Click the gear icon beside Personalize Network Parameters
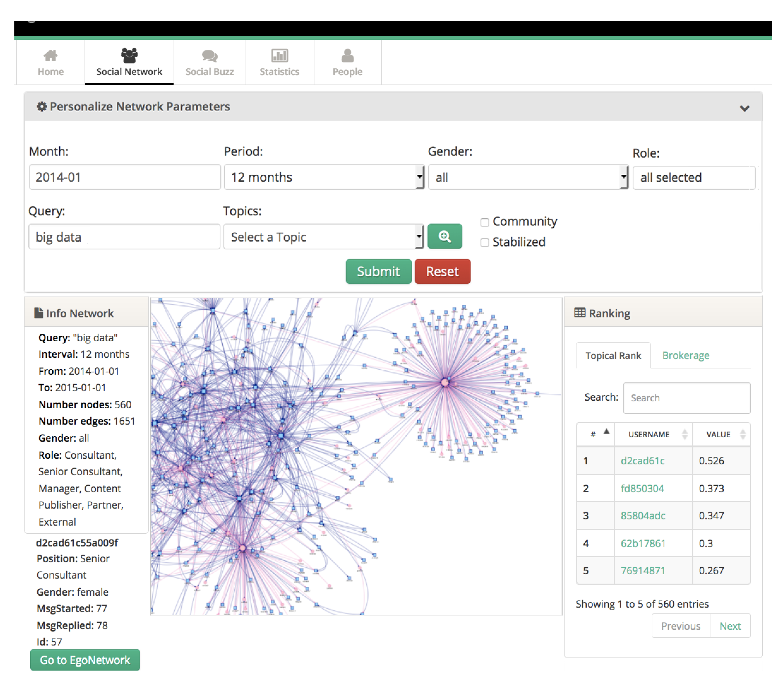The height and width of the screenshot is (678, 784). (x=42, y=107)
